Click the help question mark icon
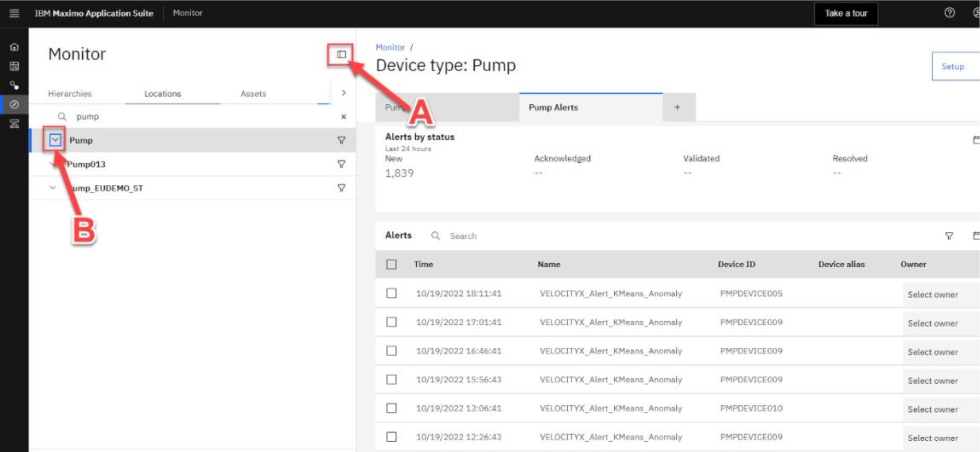Image resolution: width=980 pixels, height=452 pixels. [949, 13]
